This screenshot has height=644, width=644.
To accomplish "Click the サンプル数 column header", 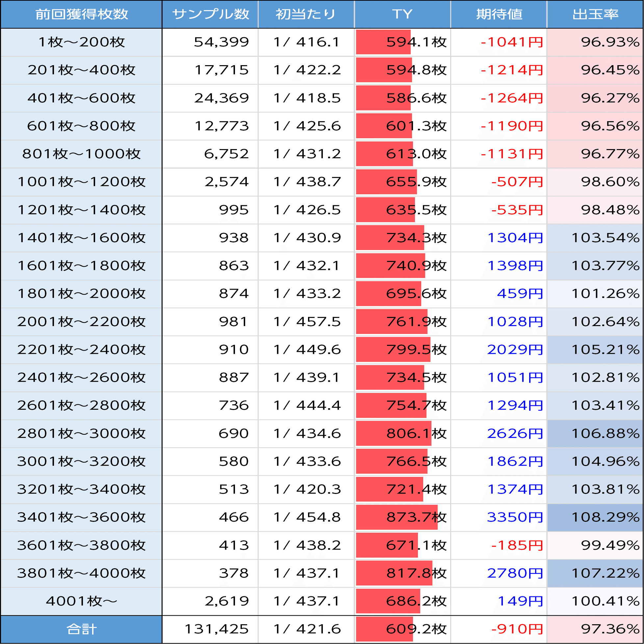I will coord(210,14).
